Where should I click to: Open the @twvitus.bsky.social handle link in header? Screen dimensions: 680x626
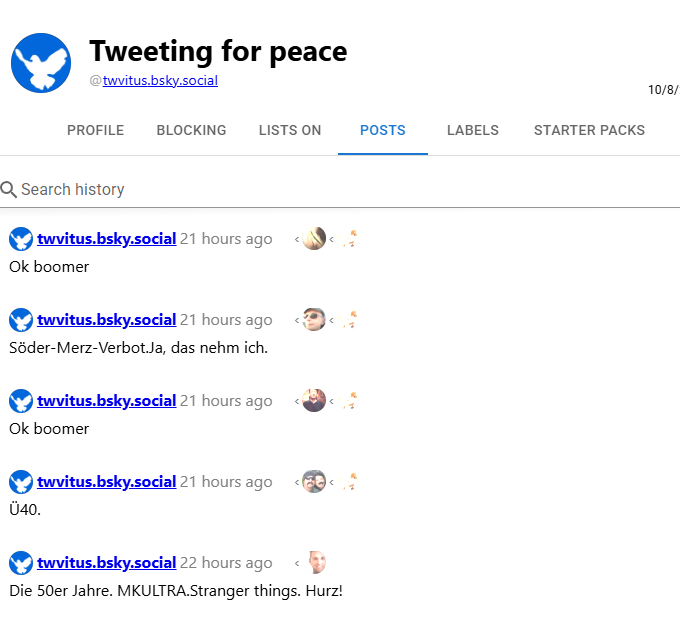(x=160, y=81)
